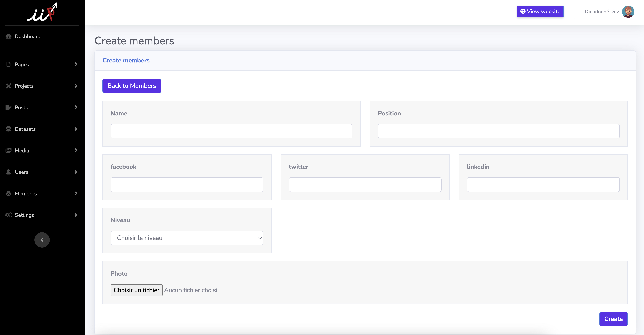Click the user avatar picture
Image resolution: width=644 pixels, height=335 pixels.
pyautogui.click(x=628, y=12)
